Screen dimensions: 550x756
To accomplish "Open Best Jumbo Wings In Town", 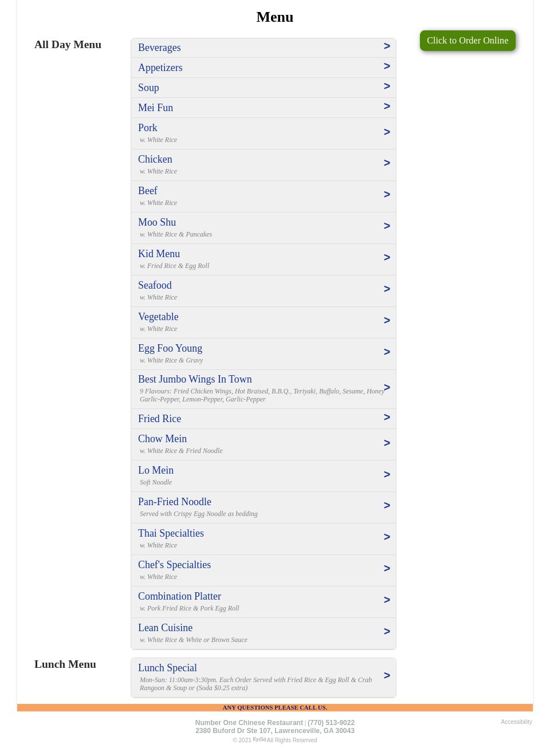I will (x=195, y=379).
